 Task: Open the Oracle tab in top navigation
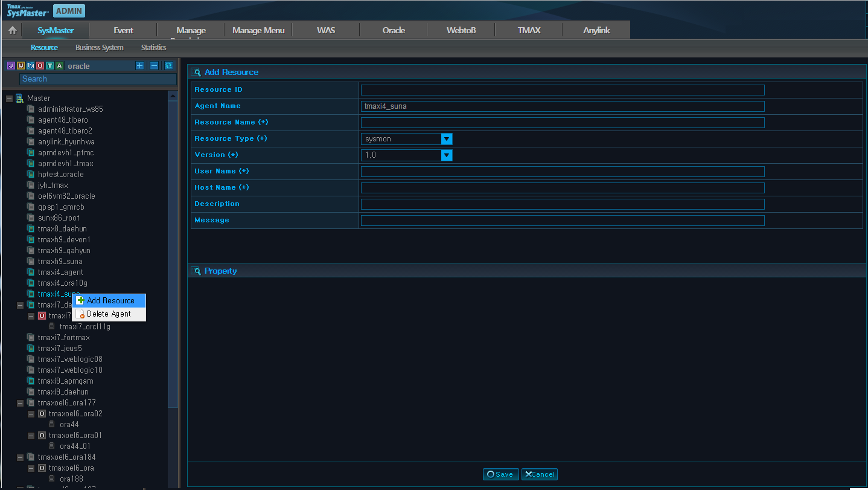pyautogui.click(x=394, y=30)
